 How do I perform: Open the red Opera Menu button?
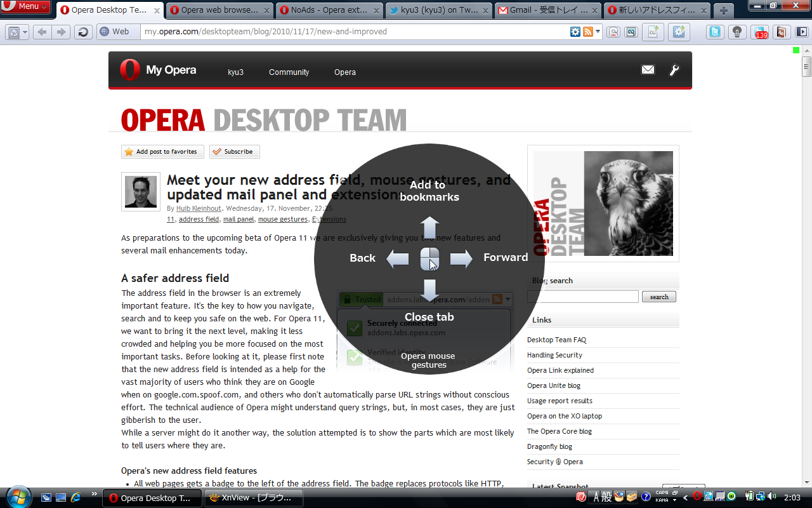coord(25,6)
